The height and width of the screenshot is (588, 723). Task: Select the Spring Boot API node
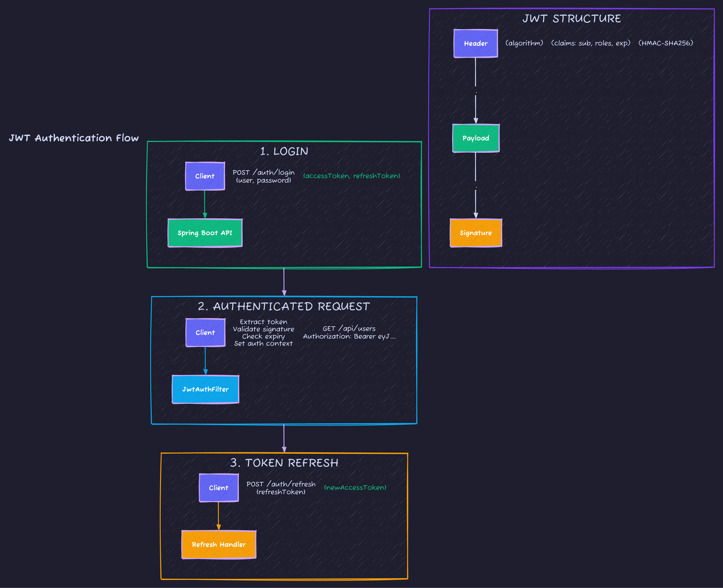205,233
